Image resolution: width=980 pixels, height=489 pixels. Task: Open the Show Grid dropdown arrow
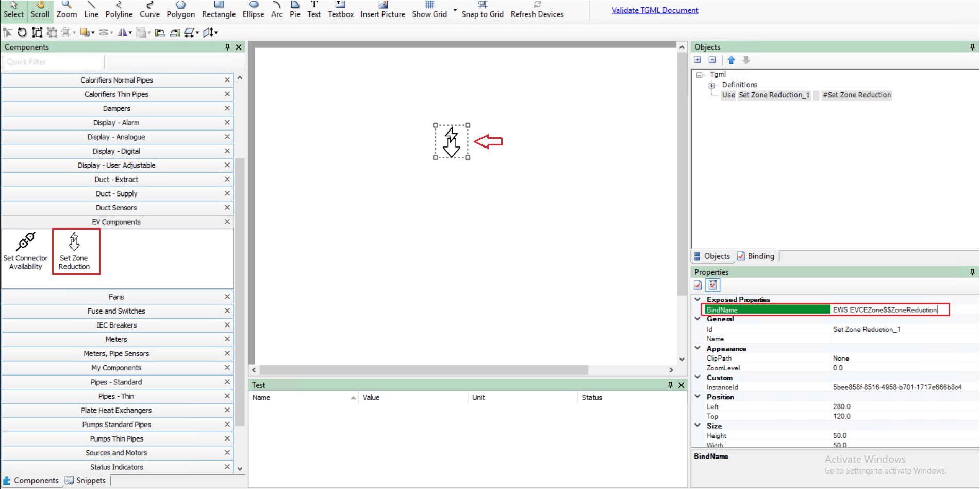click(454, 10)
